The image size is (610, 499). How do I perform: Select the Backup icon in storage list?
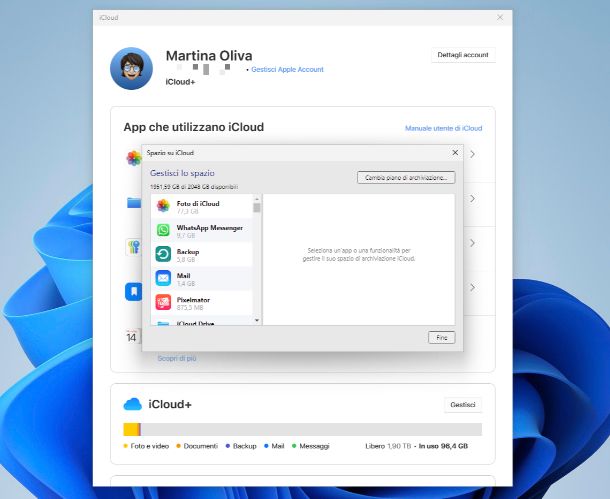tap(163, 254)
